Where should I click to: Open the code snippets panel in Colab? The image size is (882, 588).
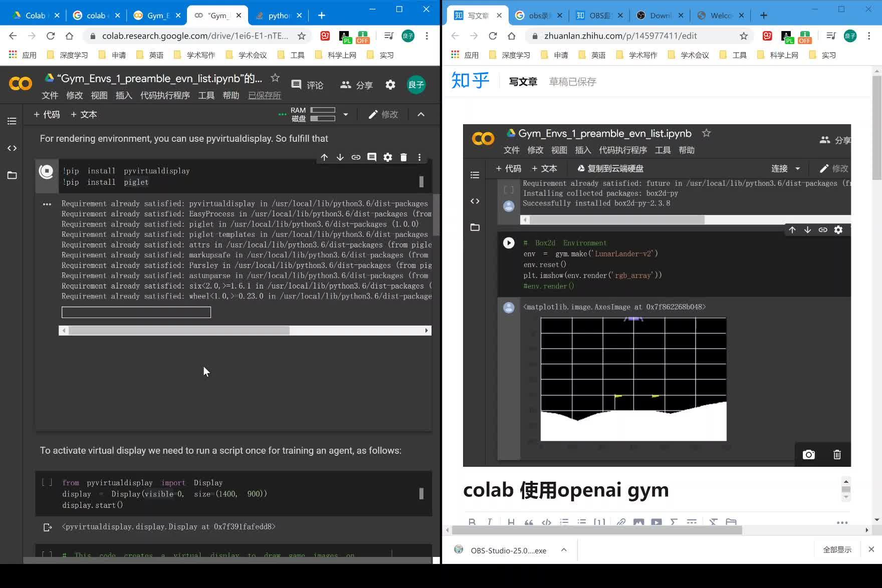(x=12, y=148)
